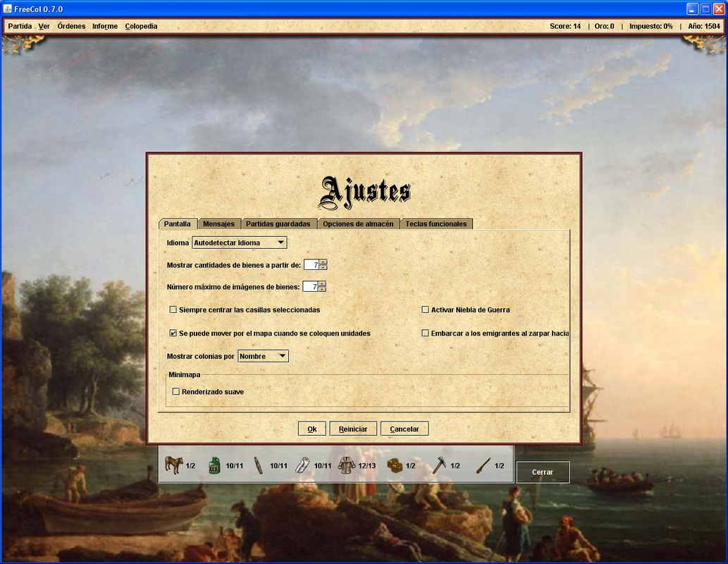This screenshot has width=728, height=564.
Task: Click the coat goods icon
Action: [x=346, y=465]
